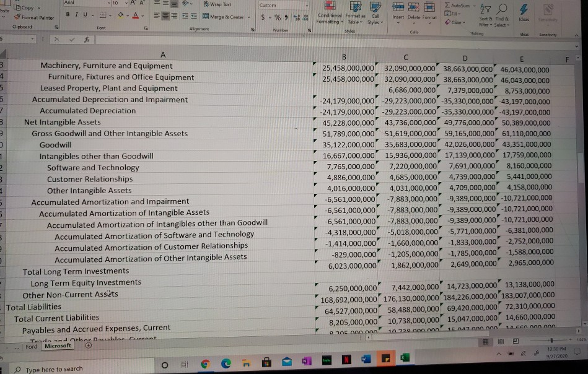
Task: Collapse the ribbon with chevron
Action: click(576, 35)
